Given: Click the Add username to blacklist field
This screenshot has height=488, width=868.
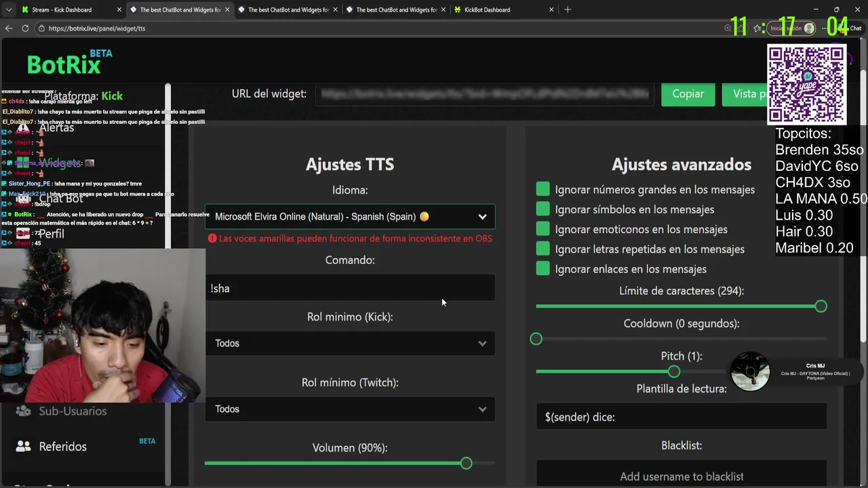Looking at the screenshot, I should [681, 474].
